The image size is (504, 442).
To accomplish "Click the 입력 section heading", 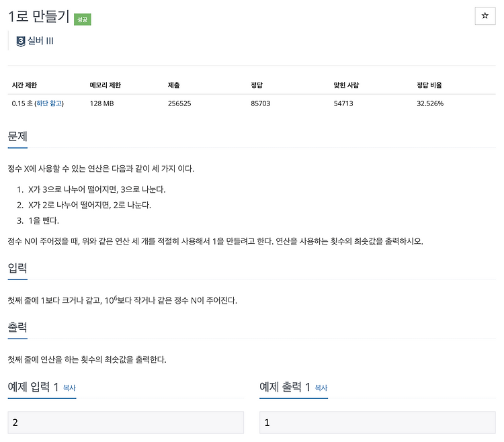I will (x=17, y=267).
